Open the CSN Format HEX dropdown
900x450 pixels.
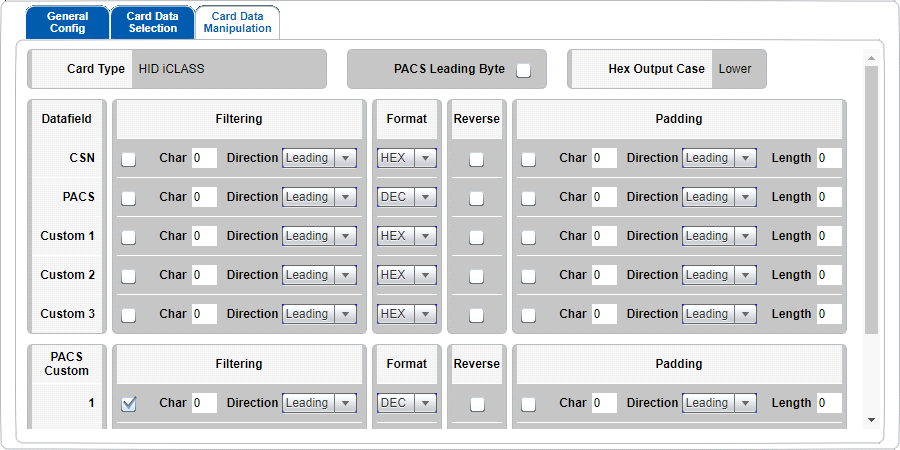coord(406,158)
